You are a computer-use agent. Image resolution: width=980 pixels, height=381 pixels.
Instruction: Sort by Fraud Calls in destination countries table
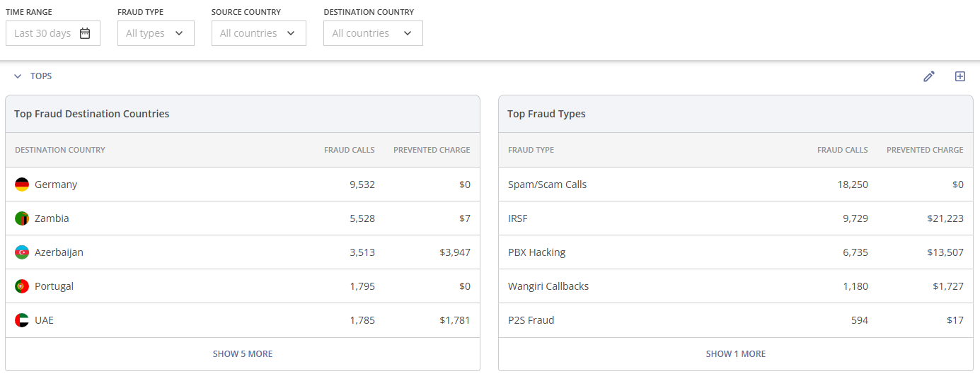(349, 150)
